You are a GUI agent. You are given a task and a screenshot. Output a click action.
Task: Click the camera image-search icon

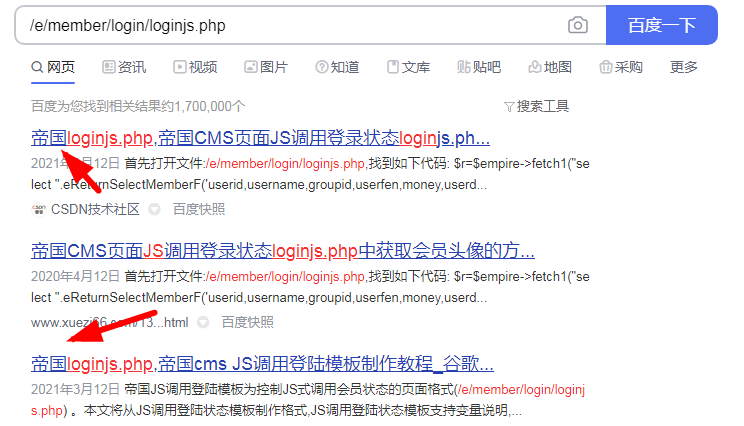577,25
